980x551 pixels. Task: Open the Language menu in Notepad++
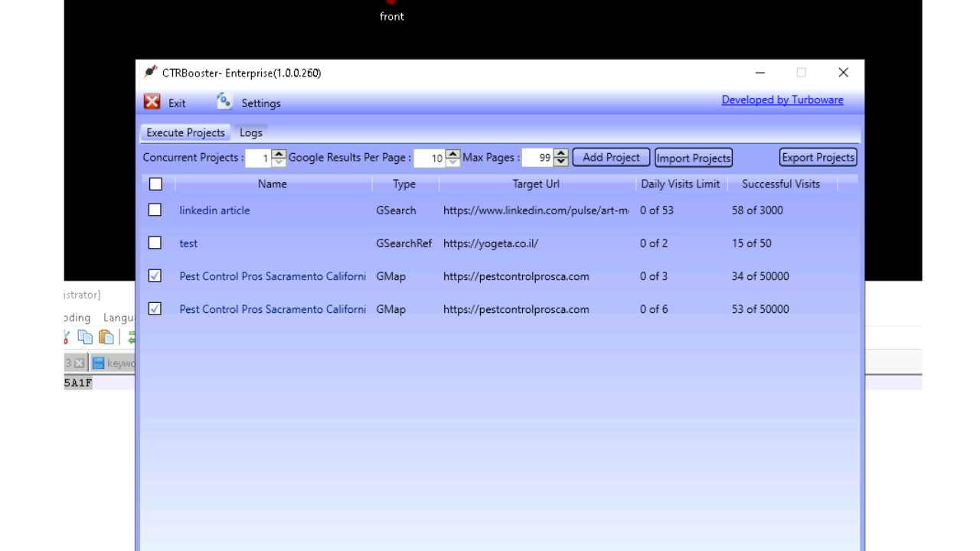(x=120, y=317)
